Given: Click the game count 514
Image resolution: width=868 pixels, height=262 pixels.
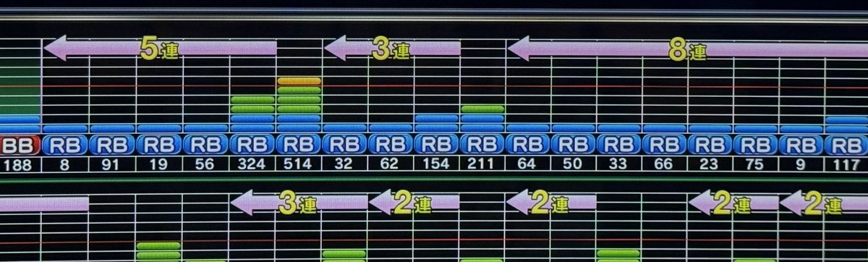Looking at the screenshot, I should pyautogui.click(x=298, y=165).
